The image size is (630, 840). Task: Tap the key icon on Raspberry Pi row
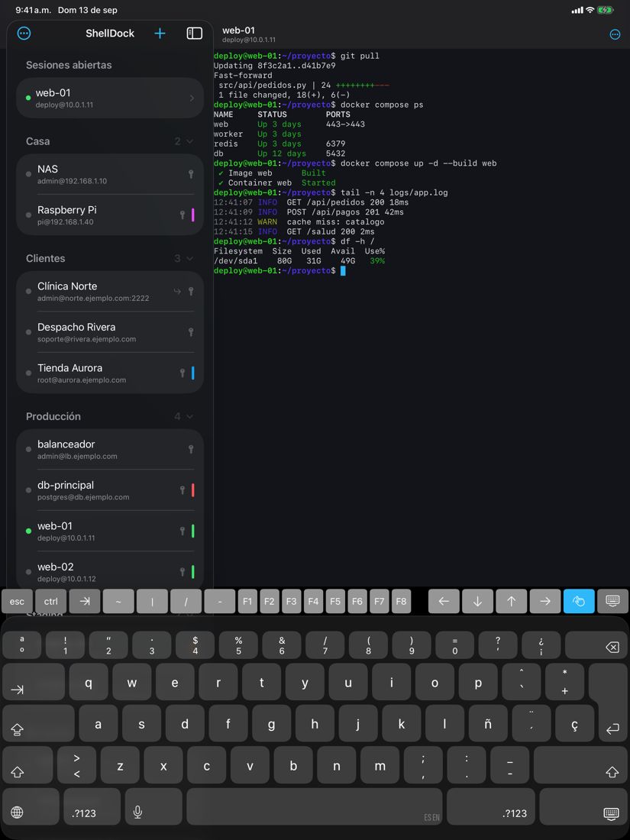(183, 215)
